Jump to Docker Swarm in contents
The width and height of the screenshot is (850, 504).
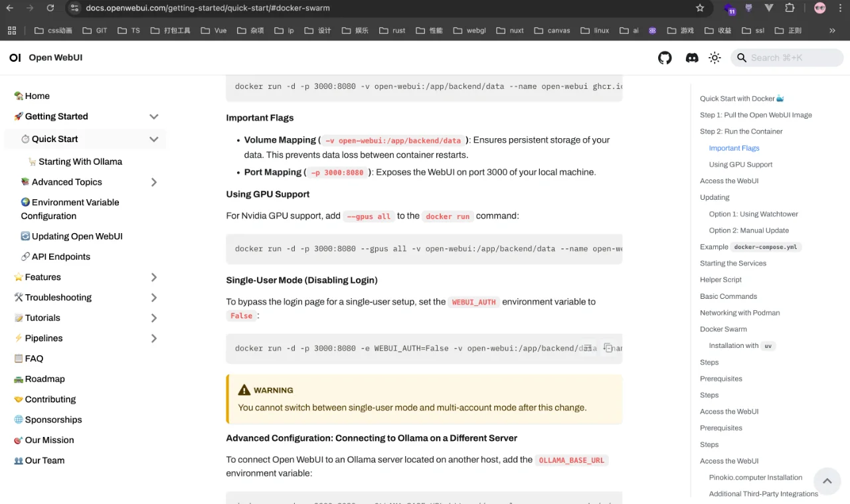(723, 329)
